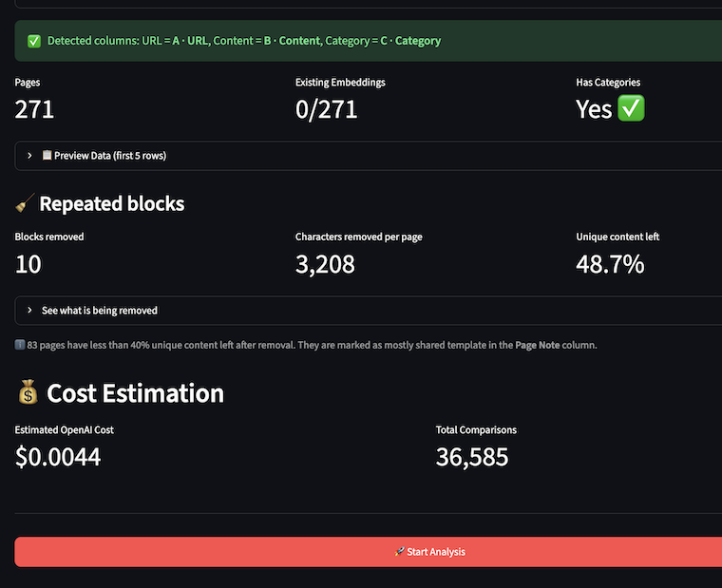Click the Estimated OpenAI Cost label
This screenshot has height=588, width=722.
click(x=64, y=430)
